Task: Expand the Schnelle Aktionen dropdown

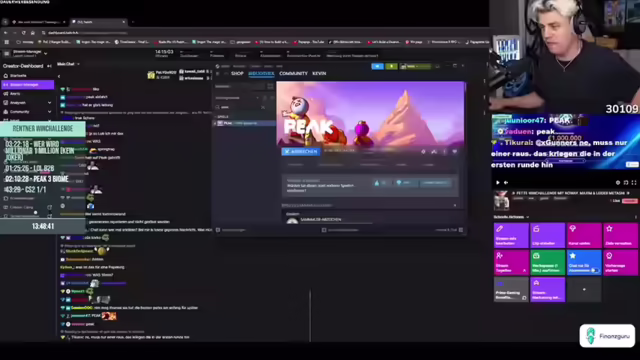Action: tap(527, 217)
